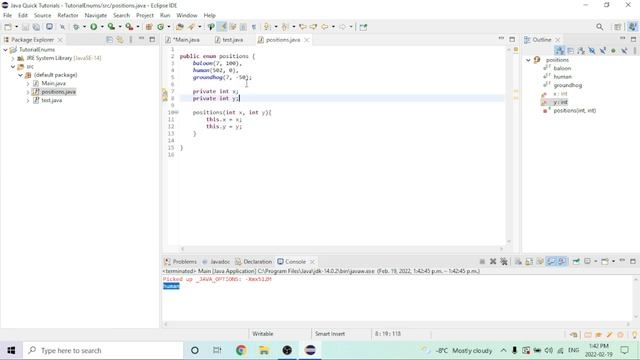Open Windows Task View icon
Viewport: 640px width, 360px height.
tap(217, 350)
